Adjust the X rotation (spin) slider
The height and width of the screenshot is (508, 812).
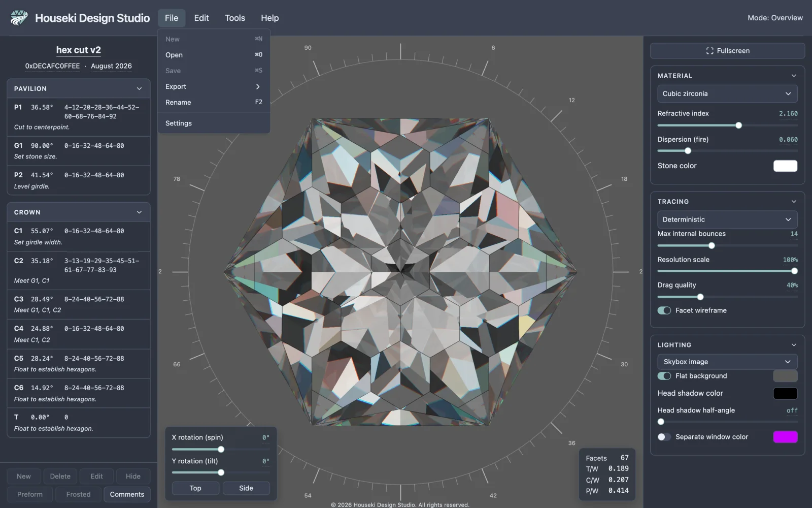(x=221, y=449)
